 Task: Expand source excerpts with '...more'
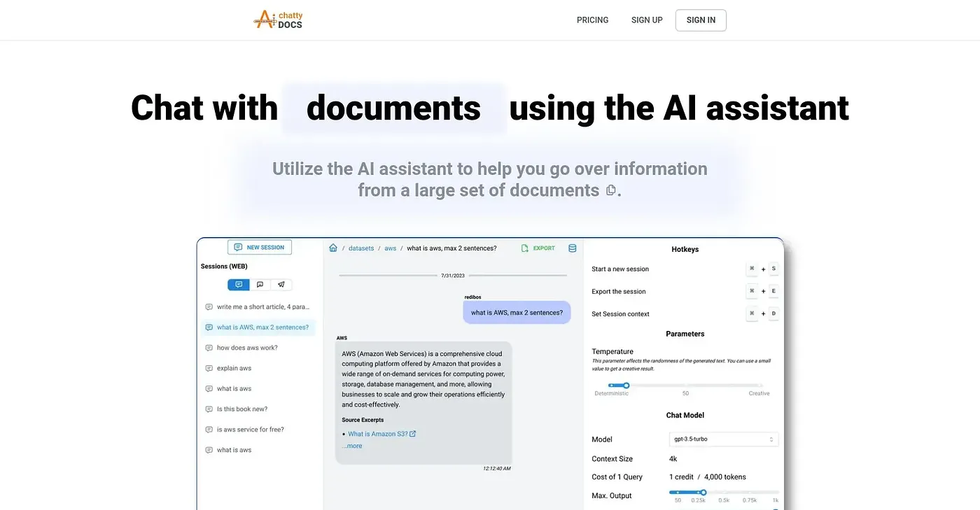(352, 446)
